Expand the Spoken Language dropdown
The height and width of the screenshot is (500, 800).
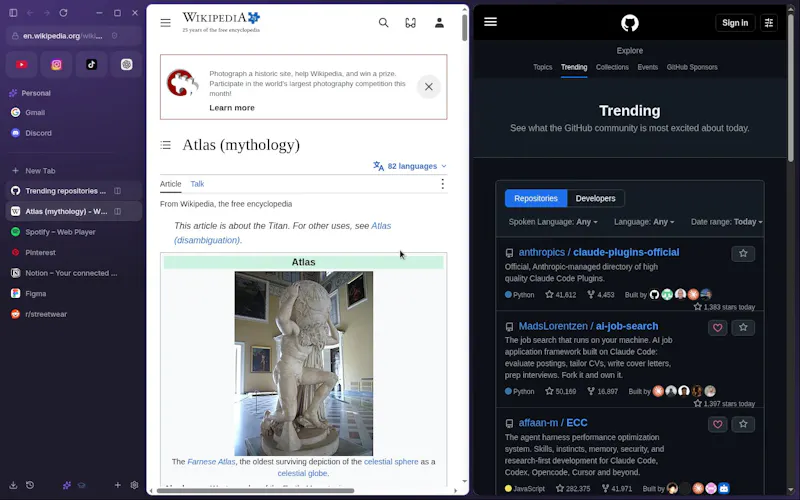(553, 221)
